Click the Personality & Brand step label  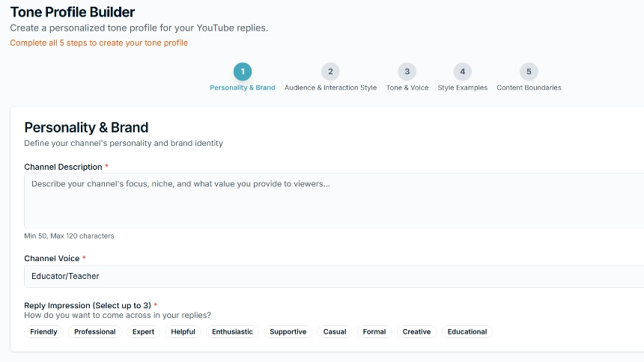pyautogui.click(x=242, y=88)
